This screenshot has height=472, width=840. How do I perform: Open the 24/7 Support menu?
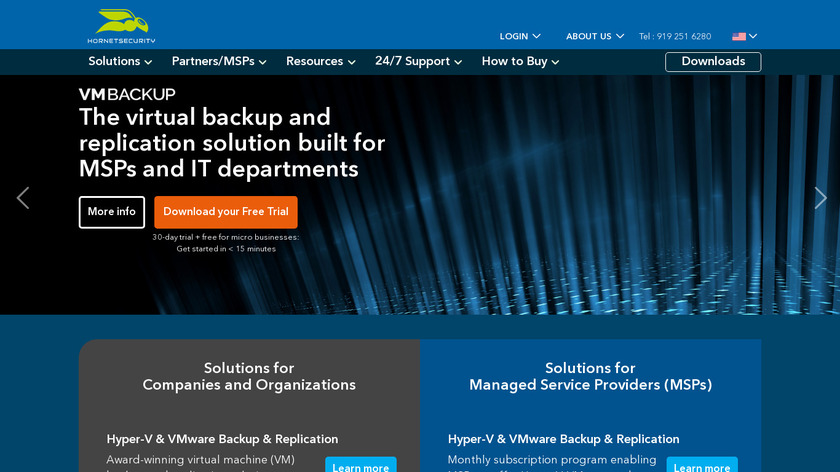(x=418, y=62)
